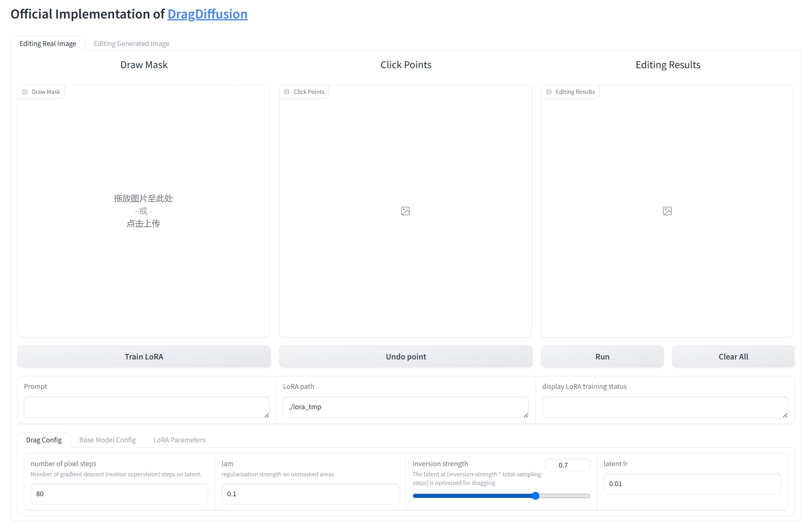Click LoRA path textbox resize handle
812x529 pixels.
pos(526,415)
